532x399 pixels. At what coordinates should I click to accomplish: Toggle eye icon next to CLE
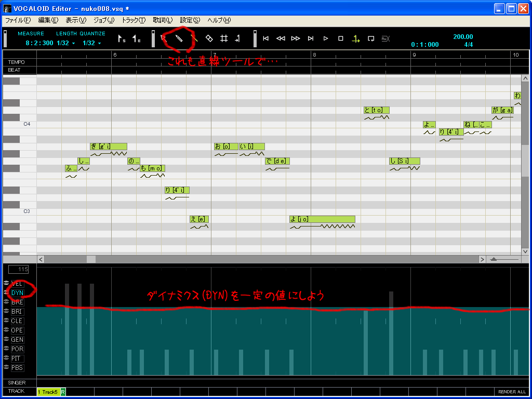(6, 320)
